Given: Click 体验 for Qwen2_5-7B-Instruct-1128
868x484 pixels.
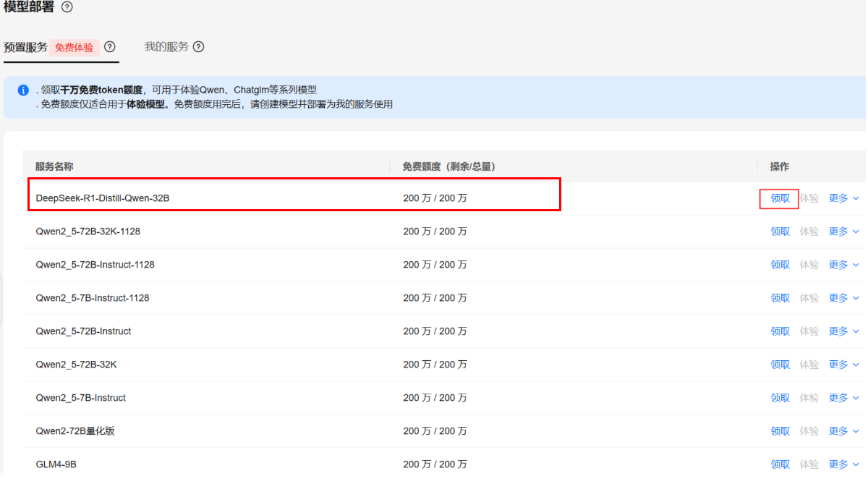Looking at the screenshot, I should pos(809,298).
